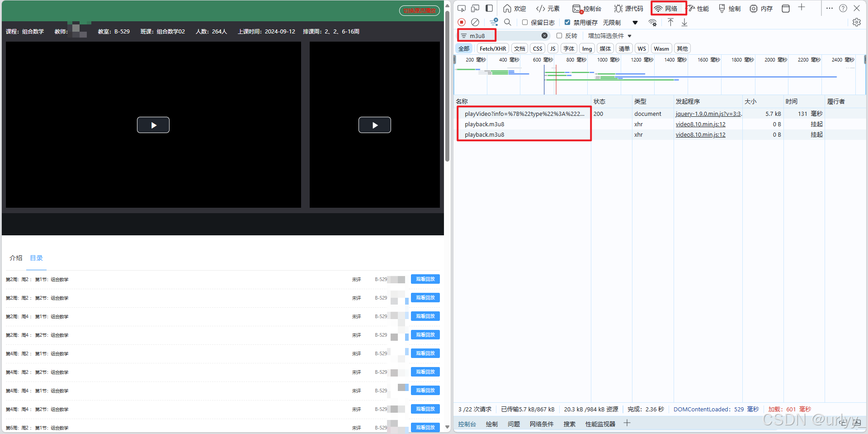868x434 pixels.
Task: Click 观看回放 for first lesson row
Action: click(425, 279)
